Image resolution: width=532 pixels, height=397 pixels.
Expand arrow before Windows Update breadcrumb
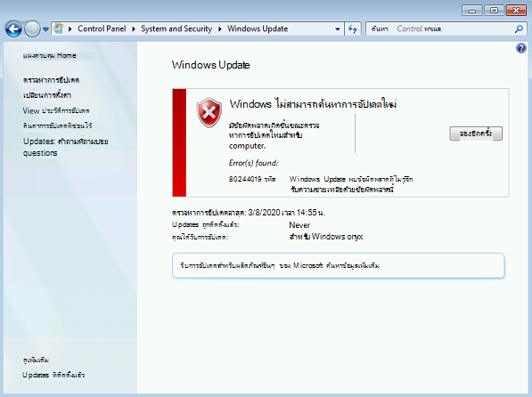pyautogui.click(x=220, y=29)
